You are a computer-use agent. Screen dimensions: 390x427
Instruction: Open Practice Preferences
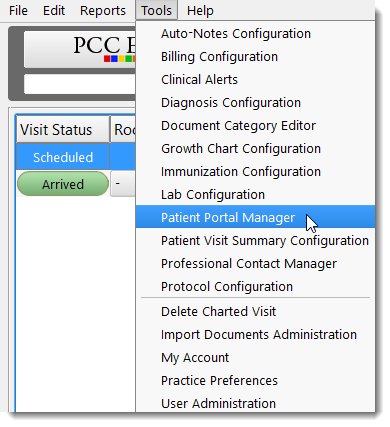tap(255, 381)
